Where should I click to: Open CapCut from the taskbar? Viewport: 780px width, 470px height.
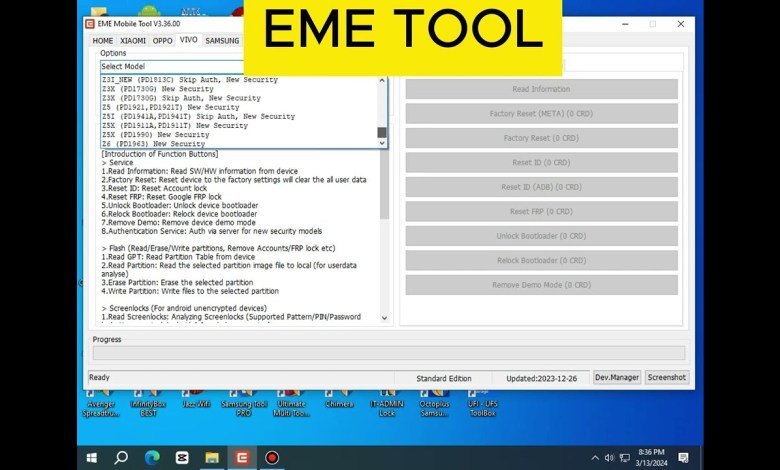182,458
